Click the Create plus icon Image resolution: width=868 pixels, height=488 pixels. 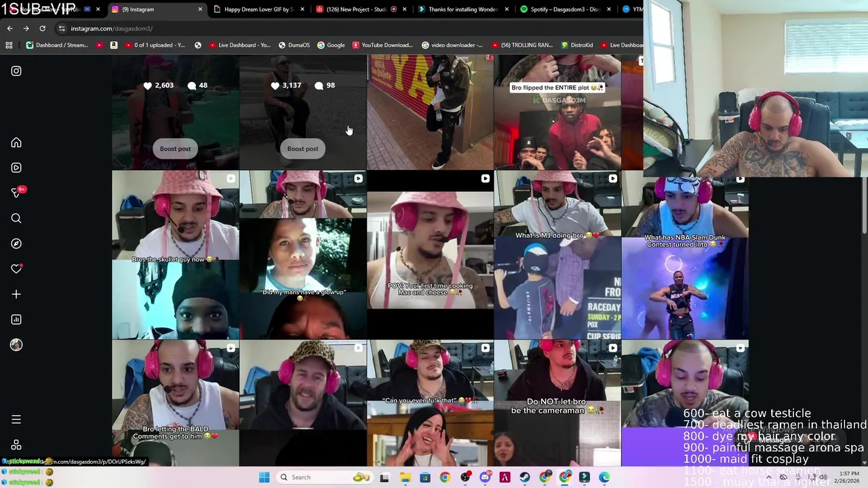[16, 294]
